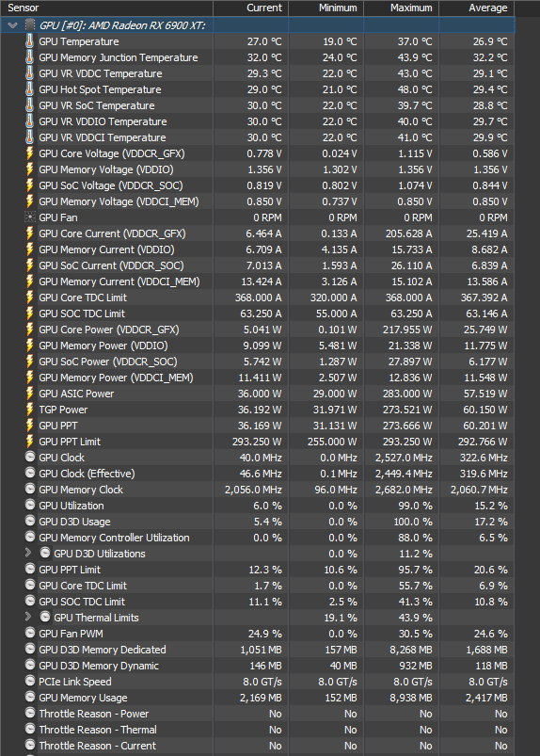Click GPU ASIC Power maximum 283.000 W
The image size is (540, 756).
click(x=407, y=394)
